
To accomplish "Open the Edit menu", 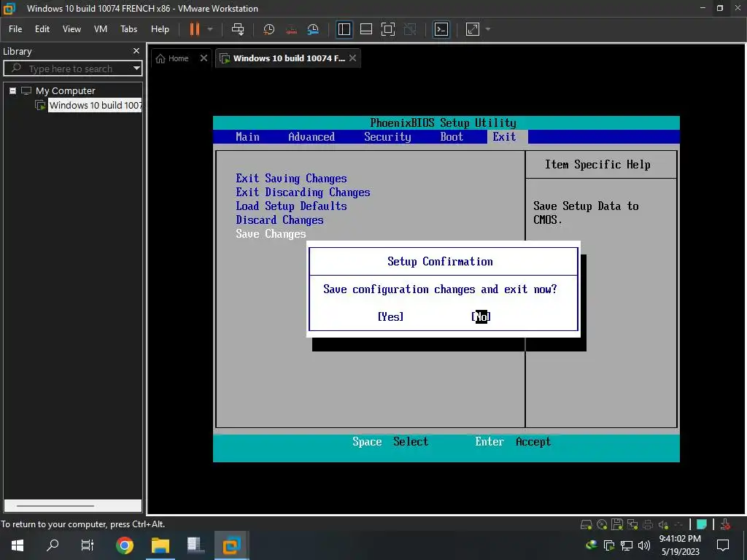I will [x=42, y=29].
